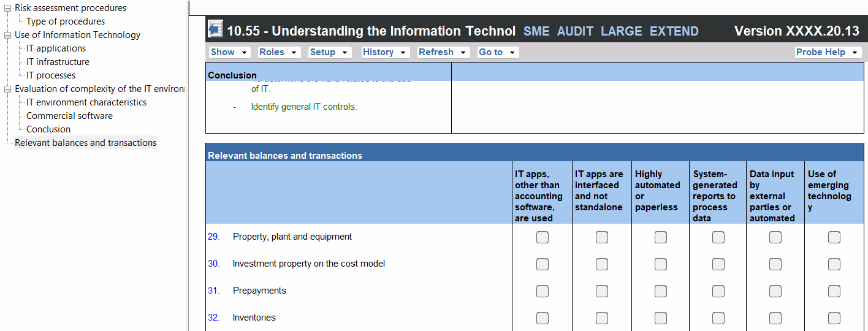Open the Setup dropdown menu
This screenshot has height=331, width=868.
pyautogui.click(x=329, y=52)
